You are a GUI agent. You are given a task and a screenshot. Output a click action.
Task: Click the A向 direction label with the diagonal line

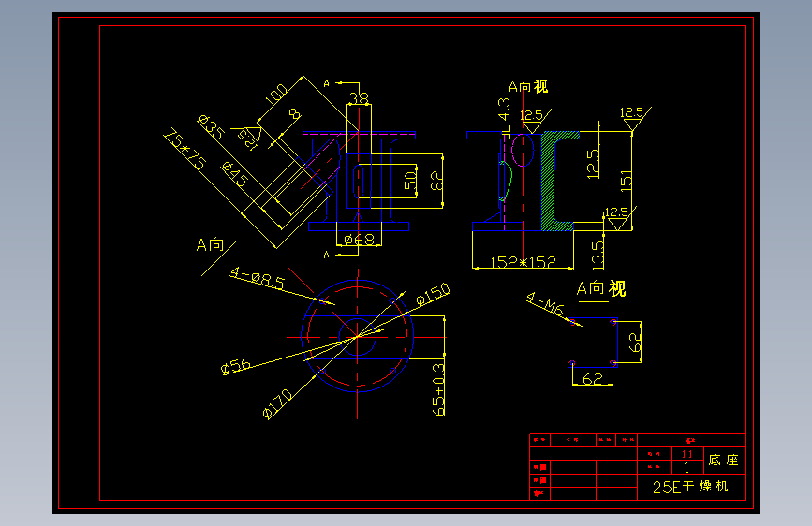(x=210, y=245)
